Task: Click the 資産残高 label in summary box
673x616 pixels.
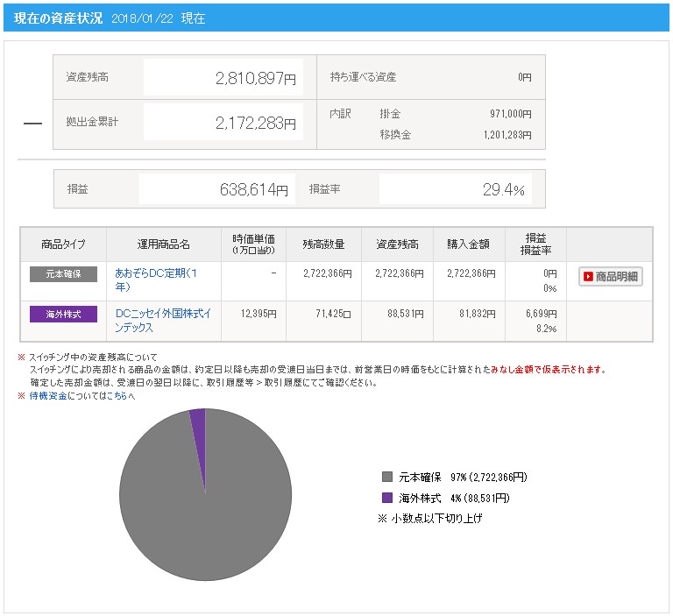Action: click(x=87, y=77)
